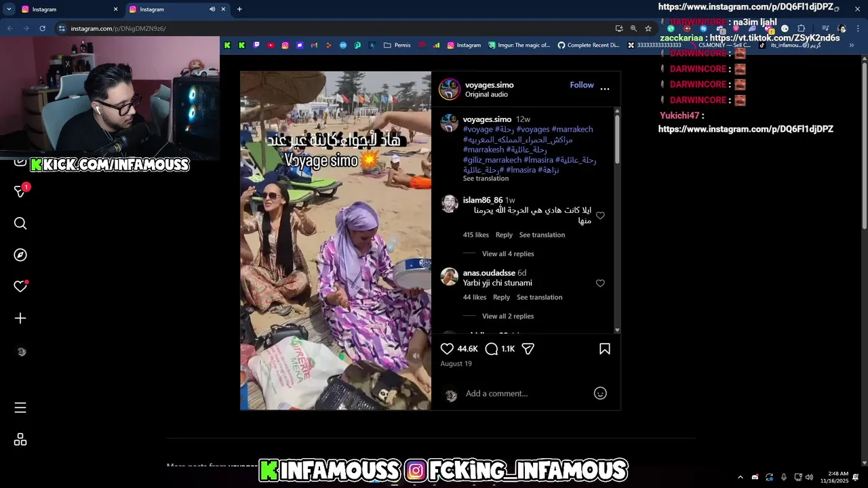
Task: View the 44 likes on comment
Action: point(475,297)
